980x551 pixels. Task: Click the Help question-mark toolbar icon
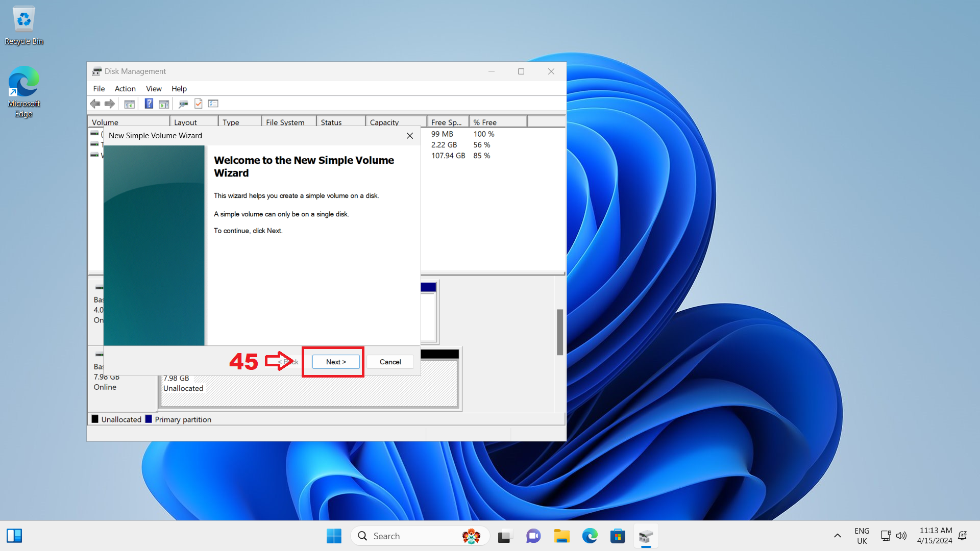[149, 104]
